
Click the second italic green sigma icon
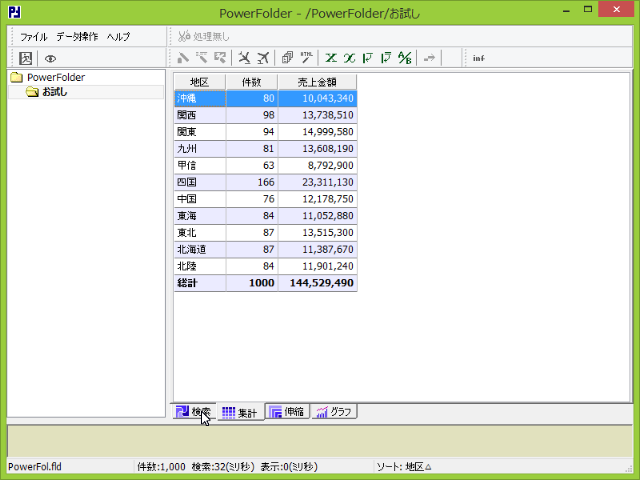(x=349, y=58)
